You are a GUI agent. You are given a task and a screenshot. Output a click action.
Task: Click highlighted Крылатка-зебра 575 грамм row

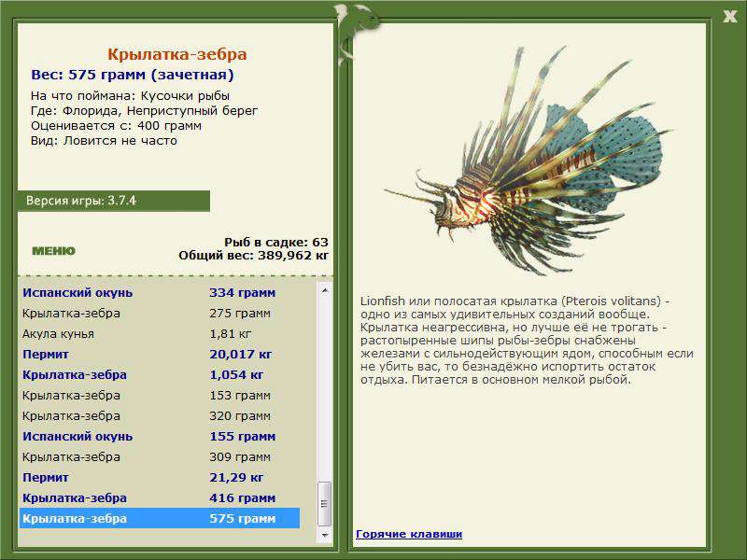click(x=160, y=518)
